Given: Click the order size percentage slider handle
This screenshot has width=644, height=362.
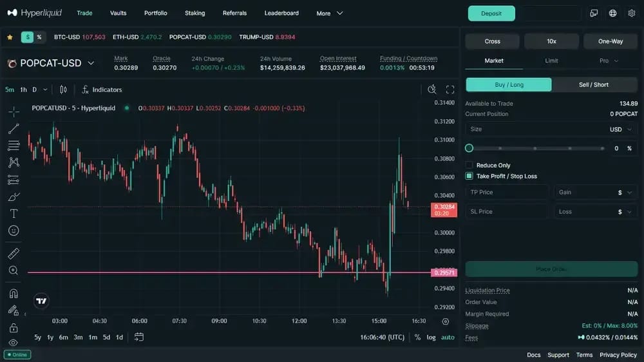Looking at the screenshot, I should (x=469, y=148).
